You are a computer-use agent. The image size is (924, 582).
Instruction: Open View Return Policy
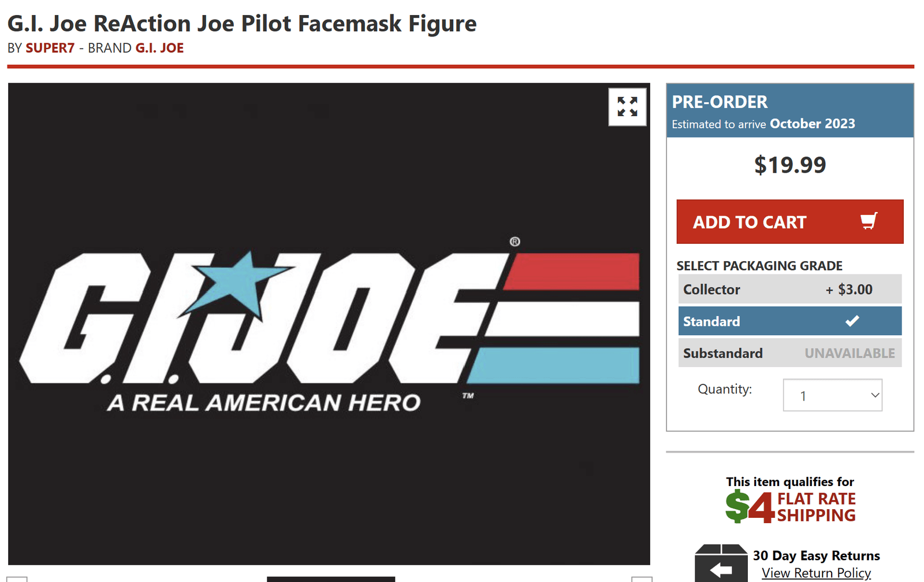[816, 573]
